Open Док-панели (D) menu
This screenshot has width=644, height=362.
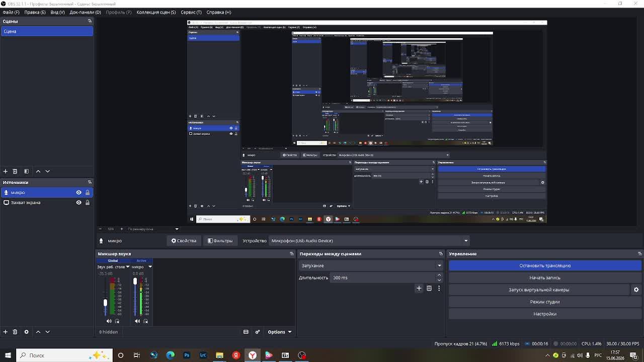[85, 12]
